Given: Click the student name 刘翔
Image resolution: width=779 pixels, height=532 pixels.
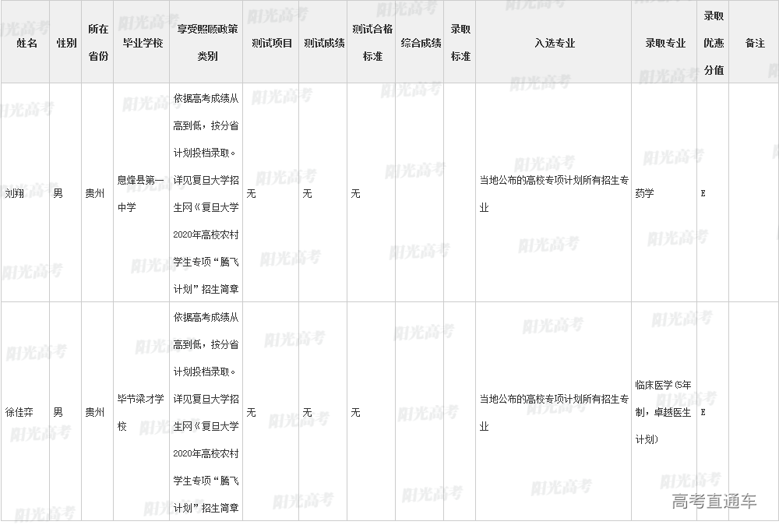Looking at the screenshot, I should [x=15, y=193].
